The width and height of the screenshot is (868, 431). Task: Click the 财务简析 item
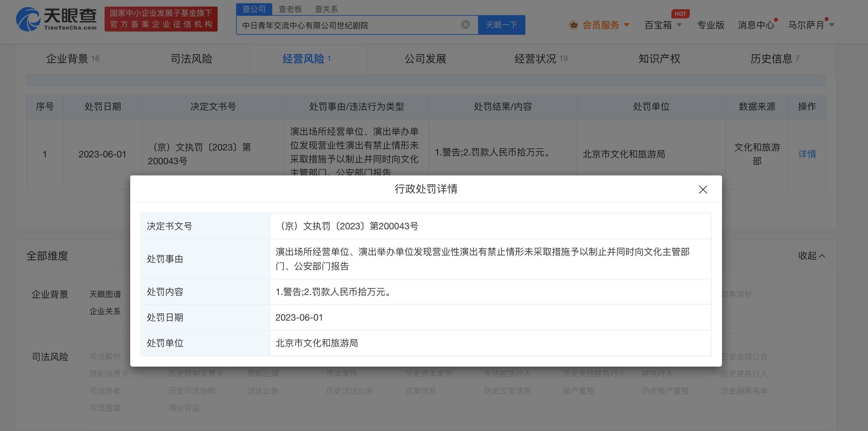point(736,294)
